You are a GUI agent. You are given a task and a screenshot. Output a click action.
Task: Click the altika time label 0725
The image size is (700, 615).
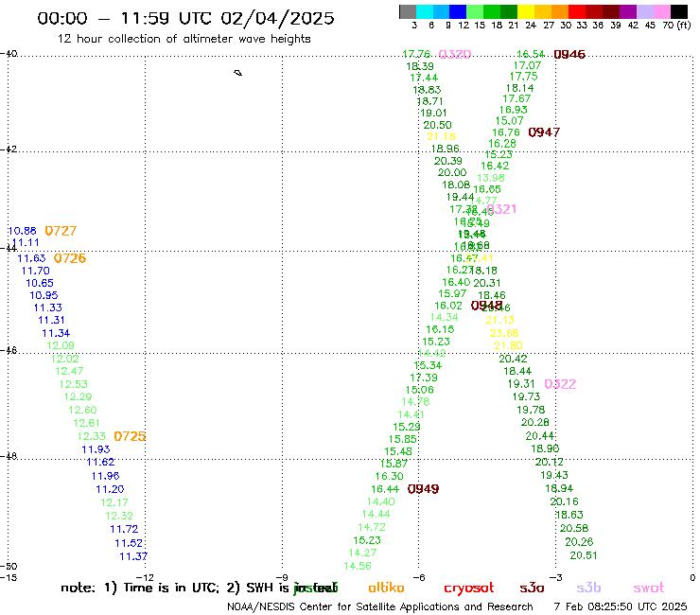(130, 436)
